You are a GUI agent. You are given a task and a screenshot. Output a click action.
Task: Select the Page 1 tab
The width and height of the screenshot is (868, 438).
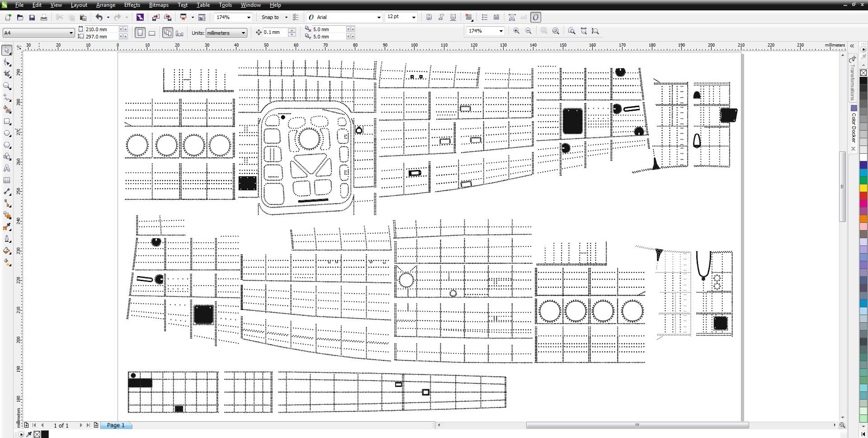[x=116, y=425]
